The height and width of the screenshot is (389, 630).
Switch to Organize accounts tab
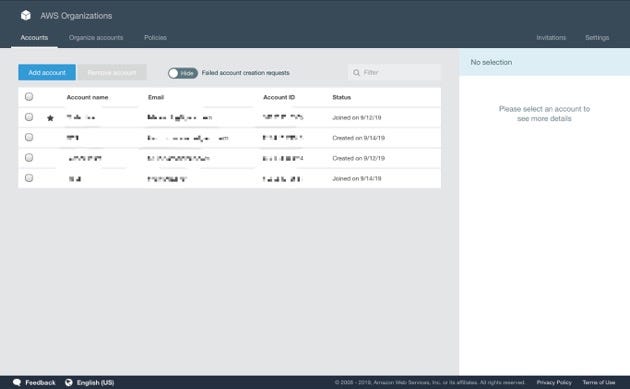tap(96, 37)
